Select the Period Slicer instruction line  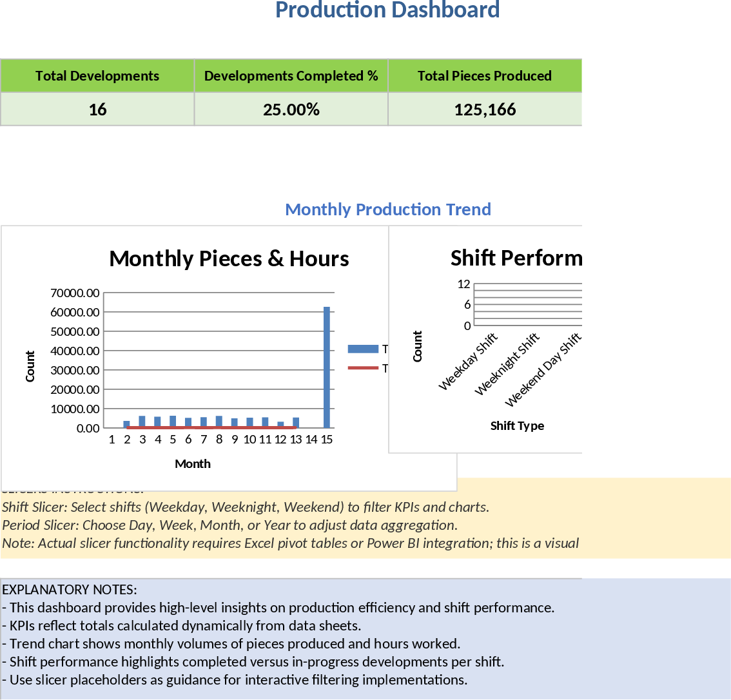(229, 525)
